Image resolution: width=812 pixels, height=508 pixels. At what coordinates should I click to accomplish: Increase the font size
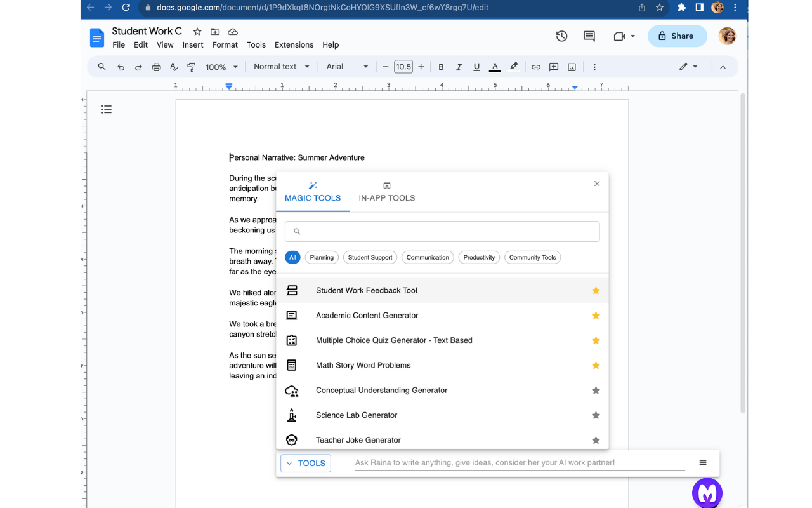(421, 67)
